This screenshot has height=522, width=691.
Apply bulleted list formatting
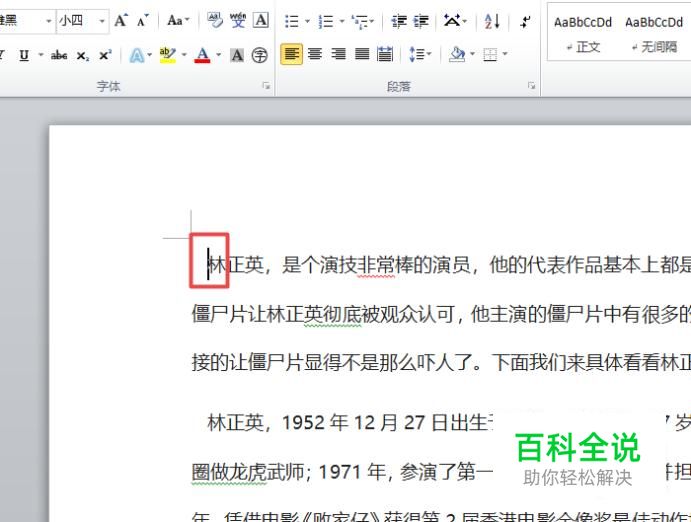(292, 21)
